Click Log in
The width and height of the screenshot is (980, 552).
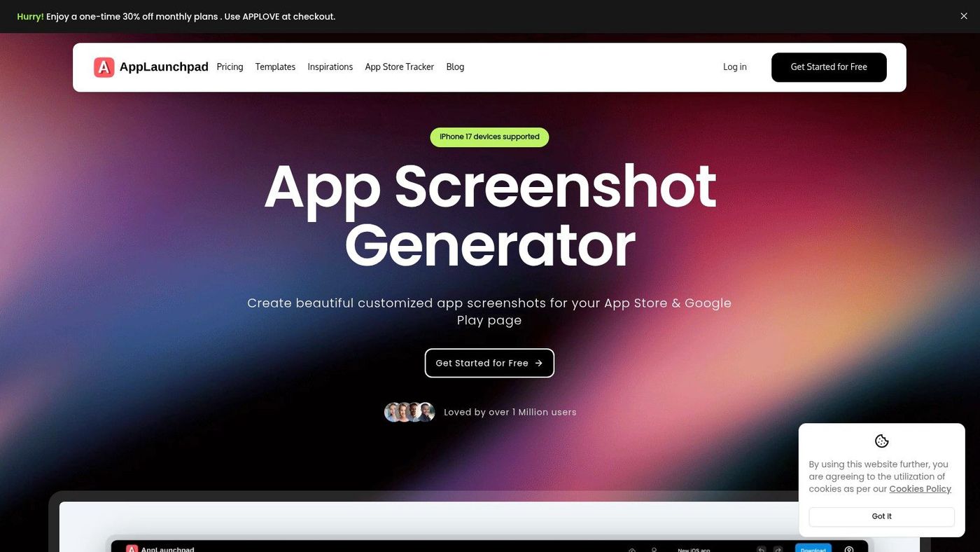coord(735,67)
